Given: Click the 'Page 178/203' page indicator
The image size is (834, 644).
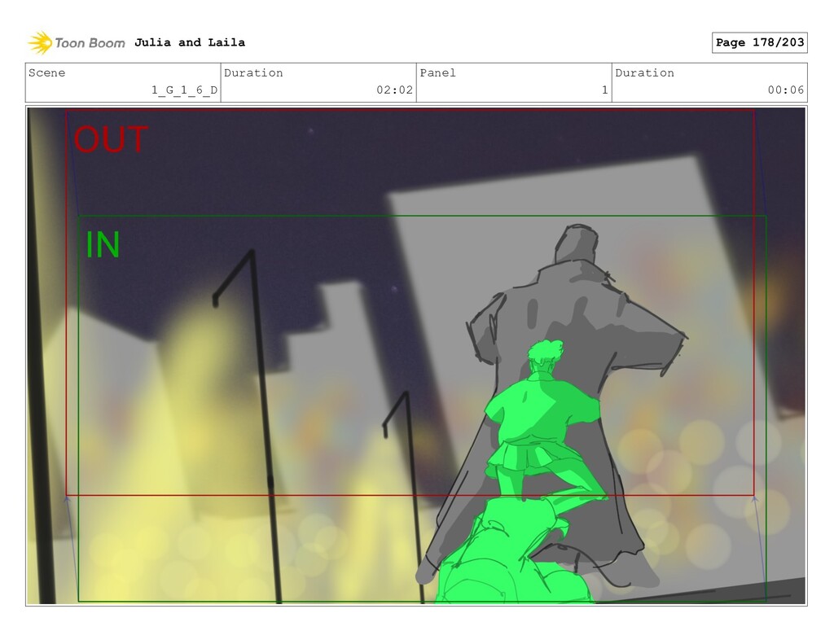Looking at the screenshot, I should coord(760,42).
